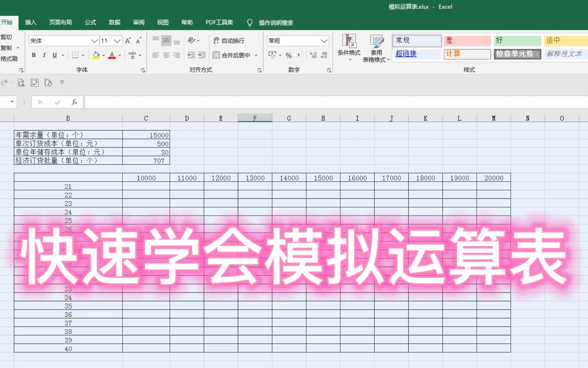Decrease indent
The image size is (588, 368).
tap(191, 55)
